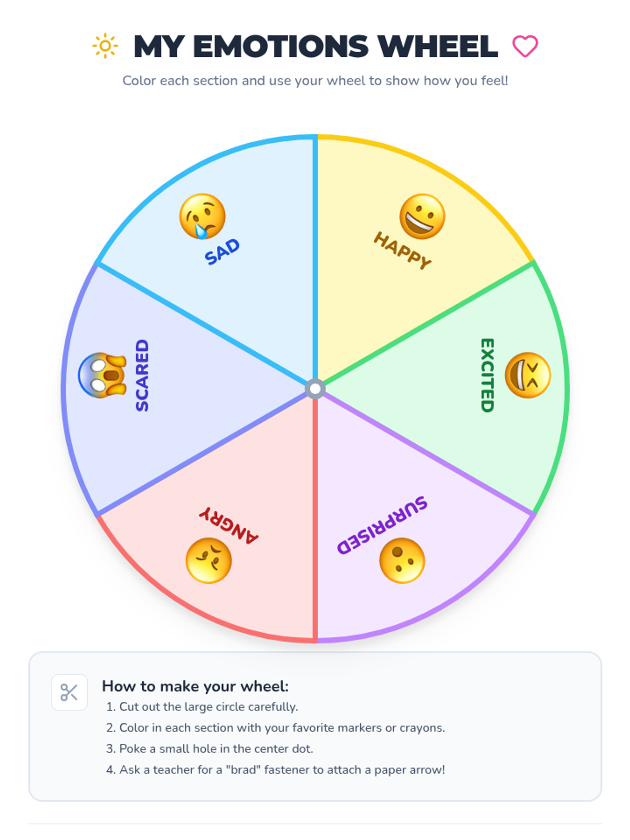630x840 pixels.
Task: Click the center dot of wheel
Action: coord(315,389)
